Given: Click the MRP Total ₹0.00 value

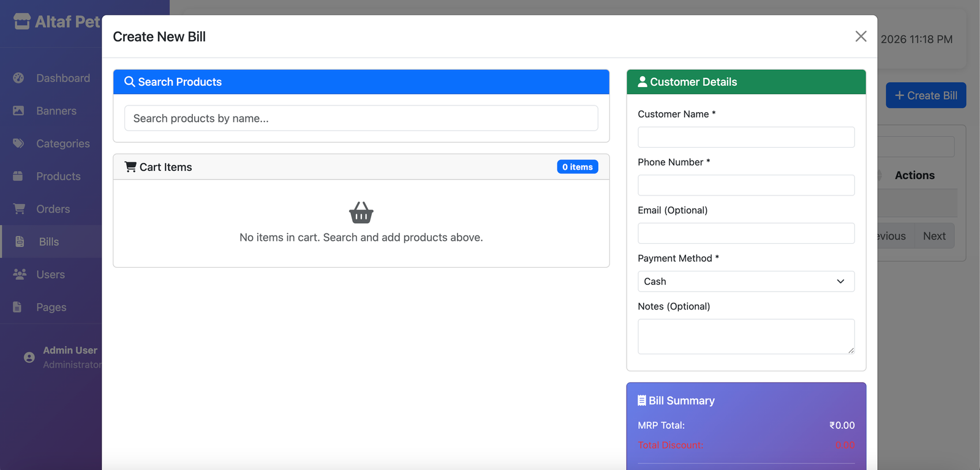Looking at the screenshot, I should click(x=842, y=425).
